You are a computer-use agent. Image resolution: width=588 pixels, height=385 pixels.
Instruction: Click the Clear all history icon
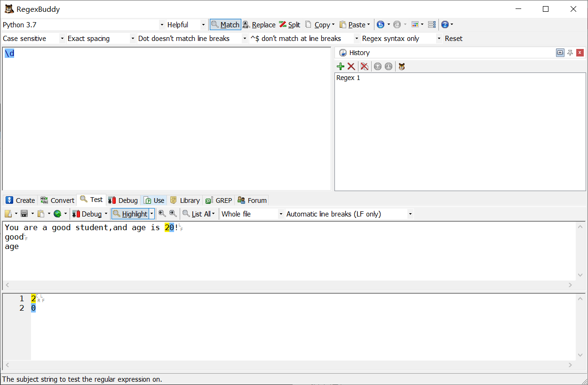[x=365, y=66]
